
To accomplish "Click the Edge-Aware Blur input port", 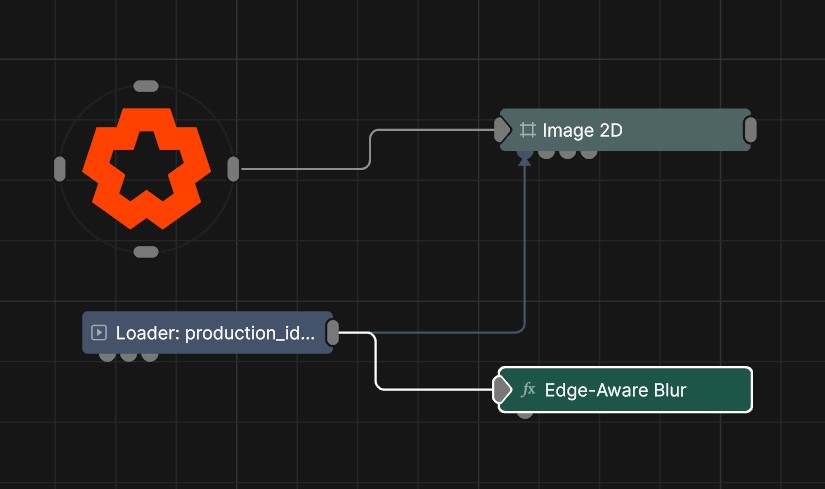I will point(501,390).
